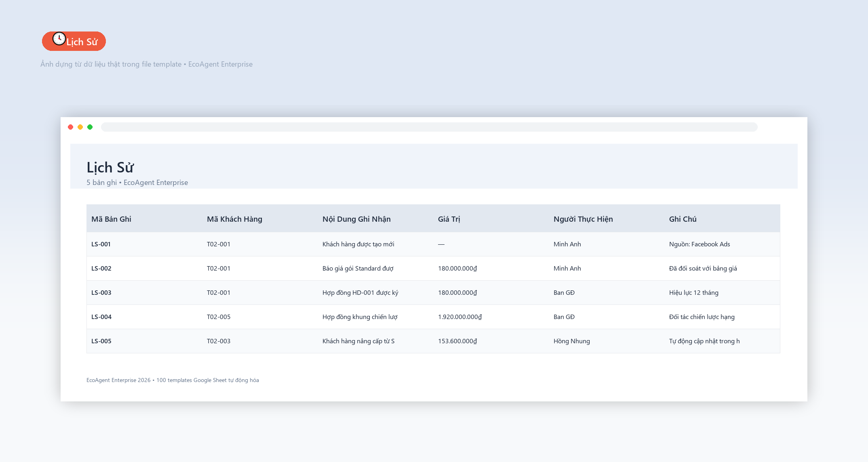Click the cell 'Khách hàng được tạo mới'

pos(358,244)
